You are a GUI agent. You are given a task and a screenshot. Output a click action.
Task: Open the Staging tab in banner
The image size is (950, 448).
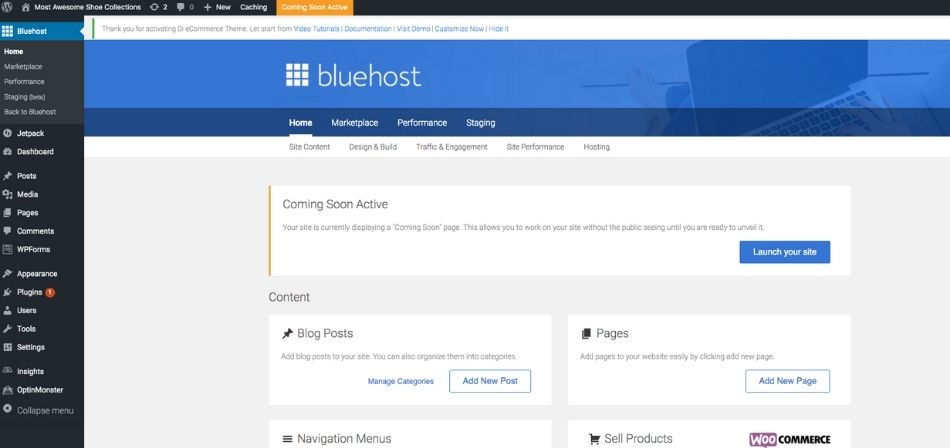tap(480, 122)
